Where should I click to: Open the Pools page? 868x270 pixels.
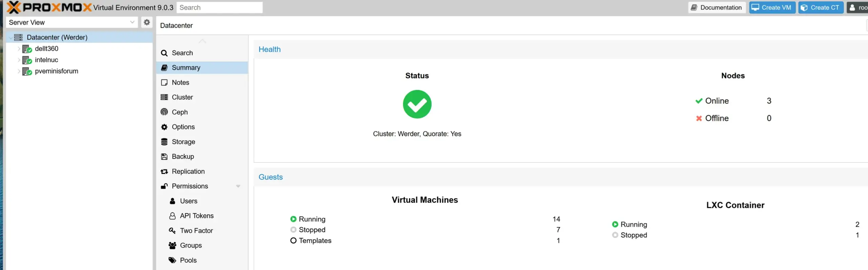pyautogui.click(x=202, y=260)
